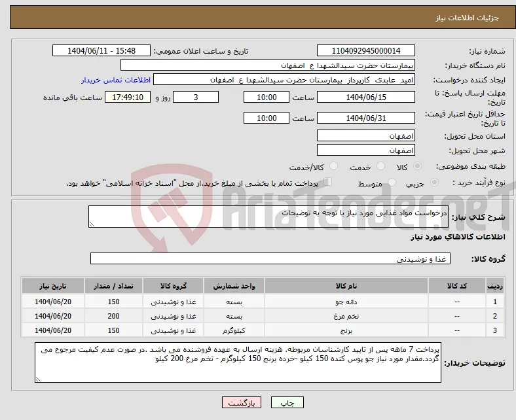Click the چاپ print button

tap(287, 402)
